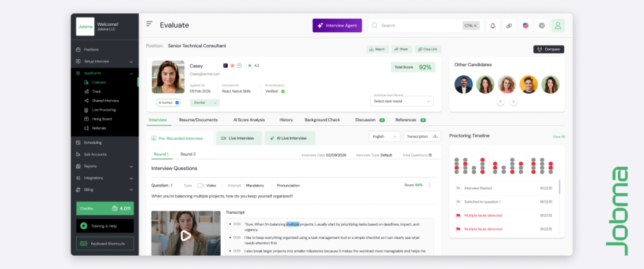
Task: Click the Report button
Action: [377, 49]
